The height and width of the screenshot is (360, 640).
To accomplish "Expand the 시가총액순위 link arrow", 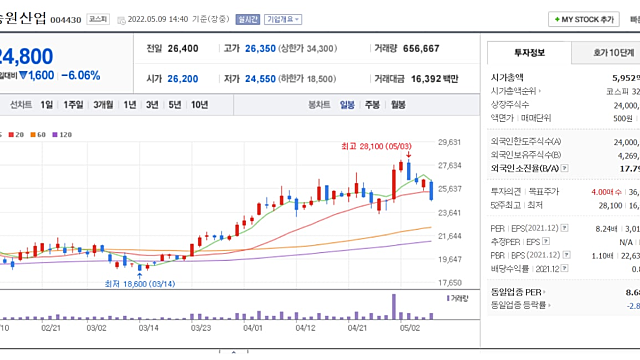I will (x=540, y=91).
